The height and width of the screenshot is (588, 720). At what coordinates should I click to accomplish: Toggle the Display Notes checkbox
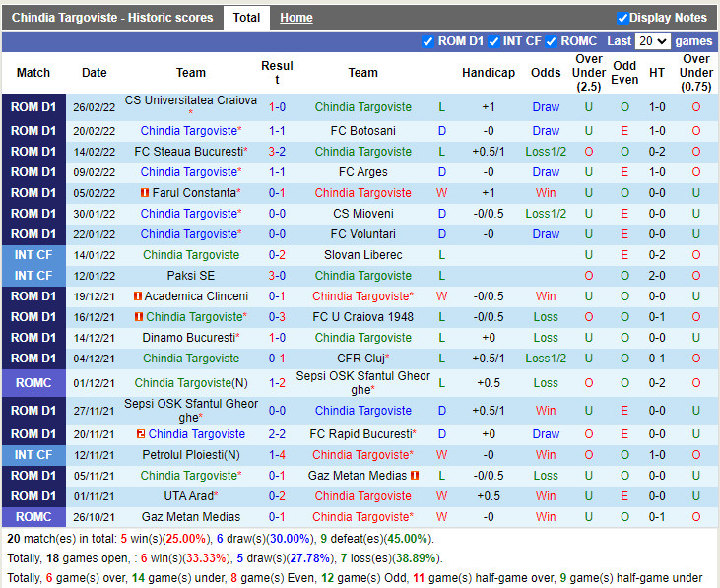click(x=622, y=18)
